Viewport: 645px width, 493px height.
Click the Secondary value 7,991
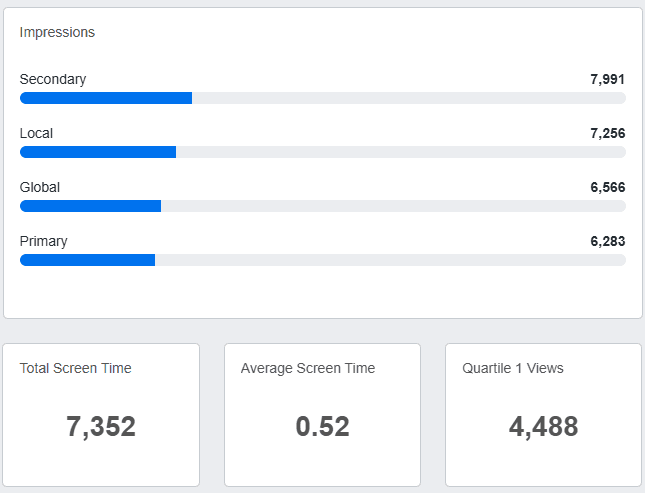tap(608, 79)
